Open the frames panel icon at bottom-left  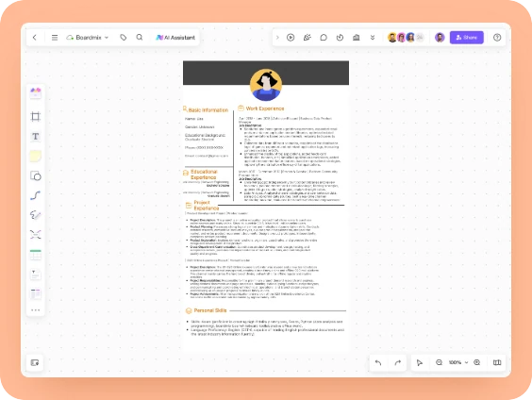[35, 362]
